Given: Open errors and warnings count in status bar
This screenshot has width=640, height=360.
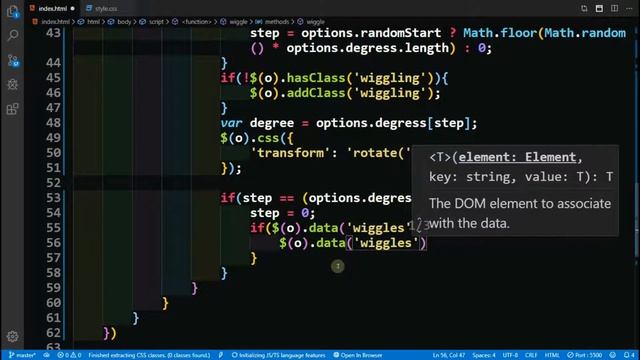Looking at the screenshot, I should 69,355.
